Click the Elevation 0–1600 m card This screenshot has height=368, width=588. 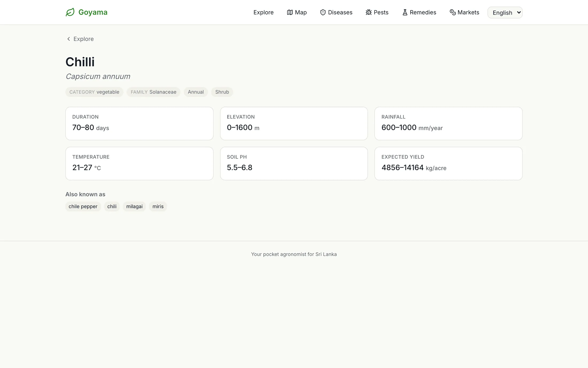point(294,123)
